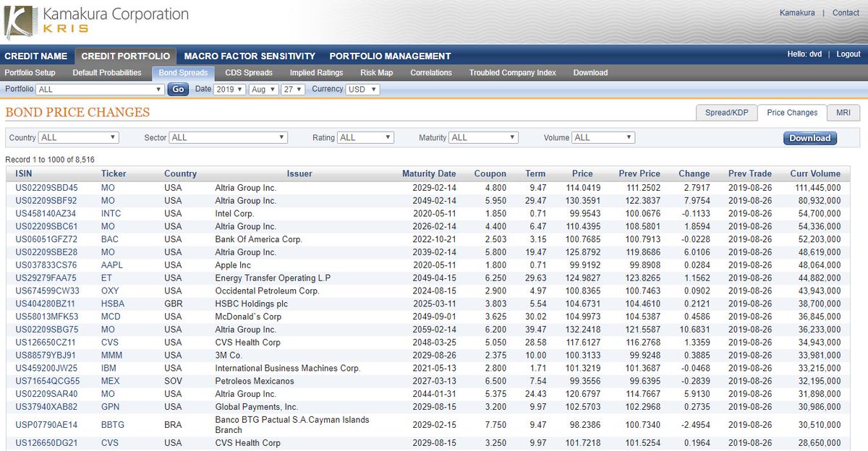Click the Logout link
The height and width of the screenshot is (451, 868).
tap(848, 54)
